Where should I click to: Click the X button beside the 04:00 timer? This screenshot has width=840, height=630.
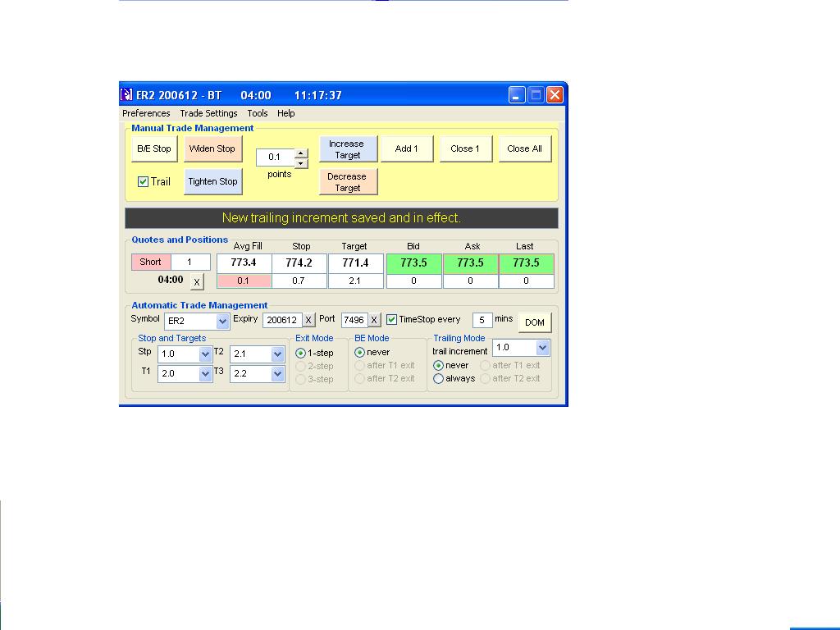(x=197, y=281)
